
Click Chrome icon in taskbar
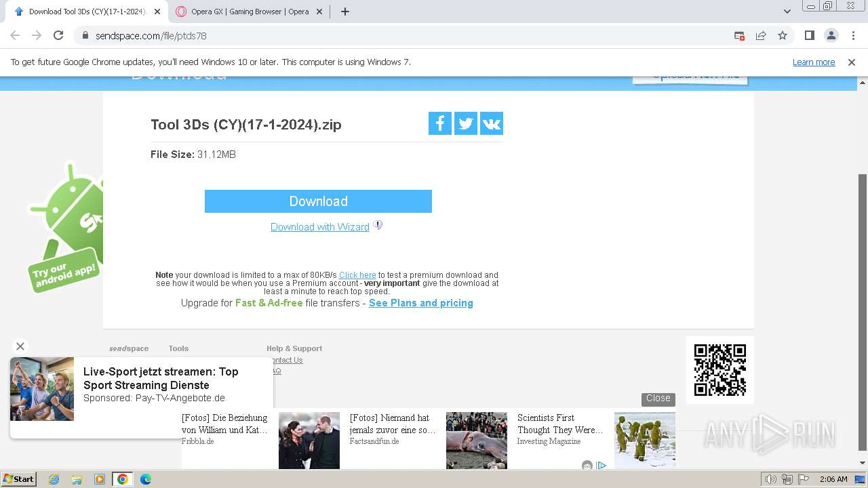(123, 479)
